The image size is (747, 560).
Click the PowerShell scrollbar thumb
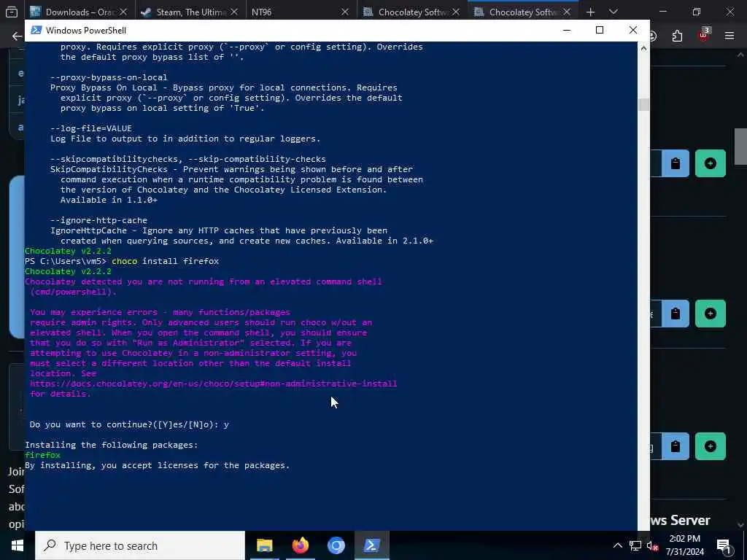coord(643,105)
